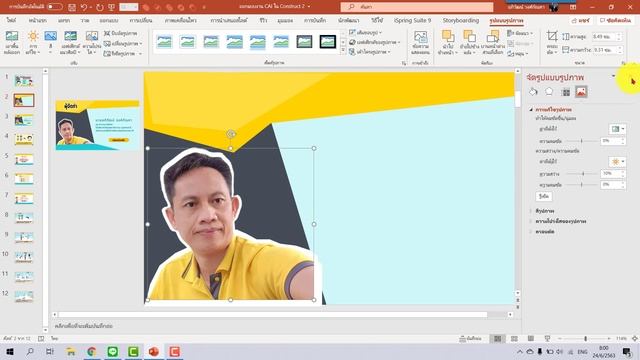
Task: Switch to Normal view status bar icon
Action: pyautogui.click(x=497, y=338)
